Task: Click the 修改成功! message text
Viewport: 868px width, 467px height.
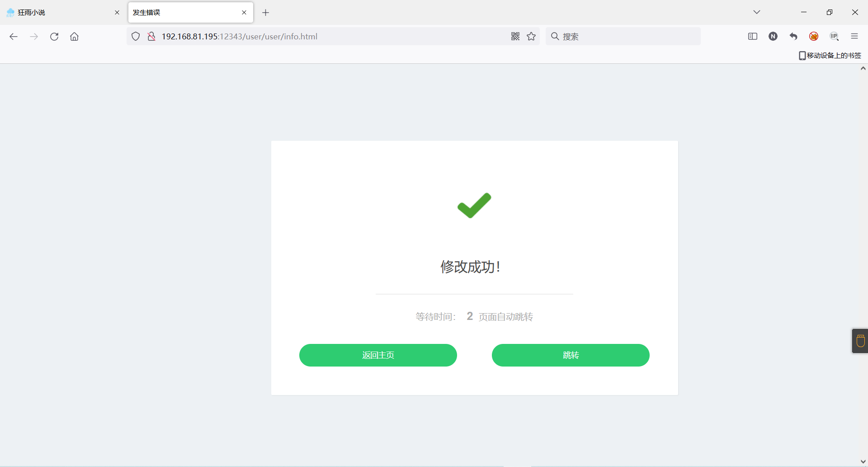Action: pos(471,267)
